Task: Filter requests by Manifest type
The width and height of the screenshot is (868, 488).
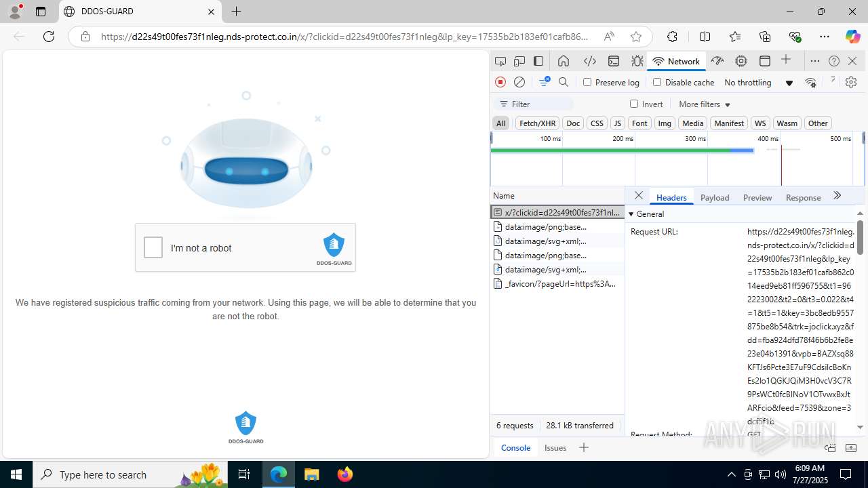Action: (729, 123)
